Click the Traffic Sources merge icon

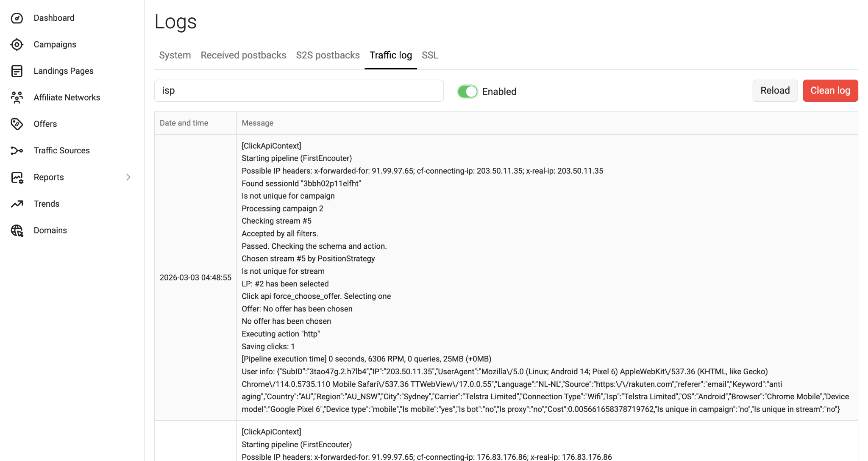coord(17,151)
